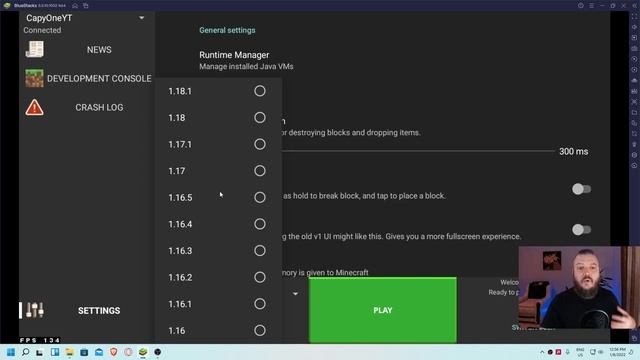Toggle the fullscreen experience switch

tap(581, 229)
